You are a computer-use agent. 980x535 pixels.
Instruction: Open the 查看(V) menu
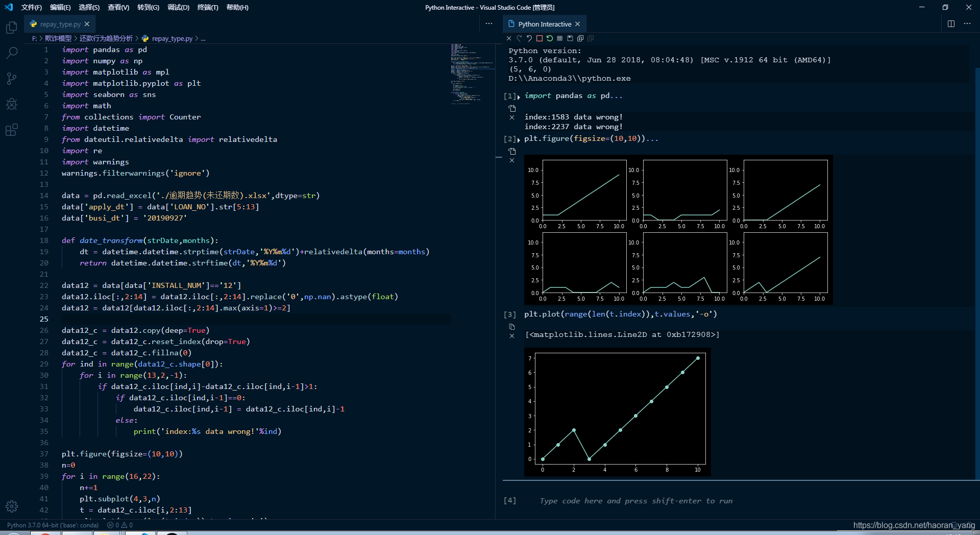tap(118, 7)
